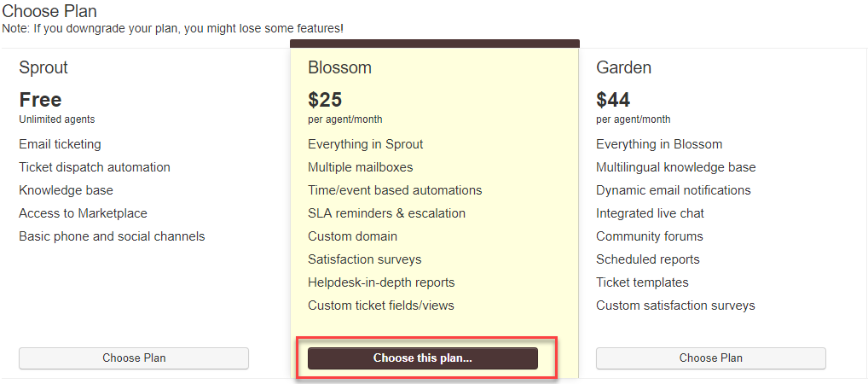
Task: Click 'Access to Marketplace' feature text
Action: [x=83, y=213]
